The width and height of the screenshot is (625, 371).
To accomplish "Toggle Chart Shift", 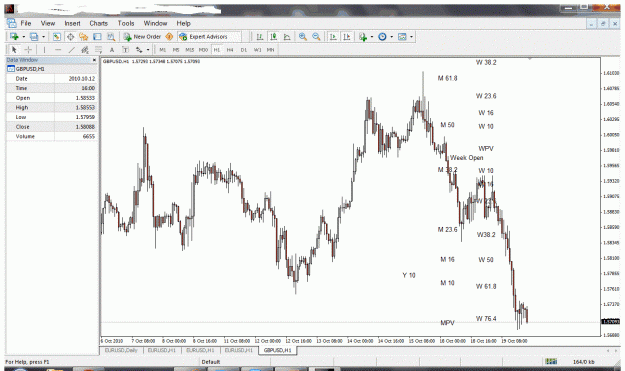I will [347, 37].
